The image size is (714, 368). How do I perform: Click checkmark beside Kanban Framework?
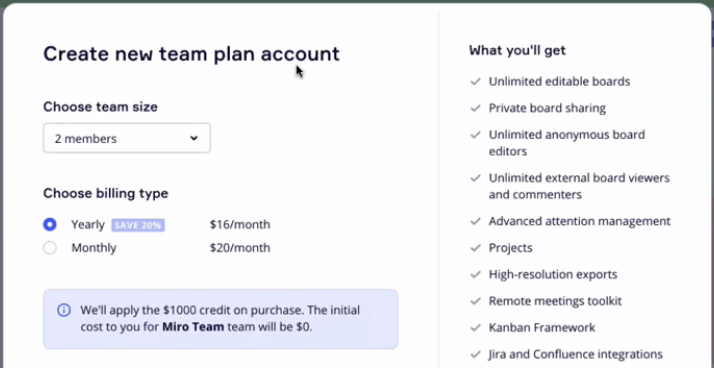[475, 327]
